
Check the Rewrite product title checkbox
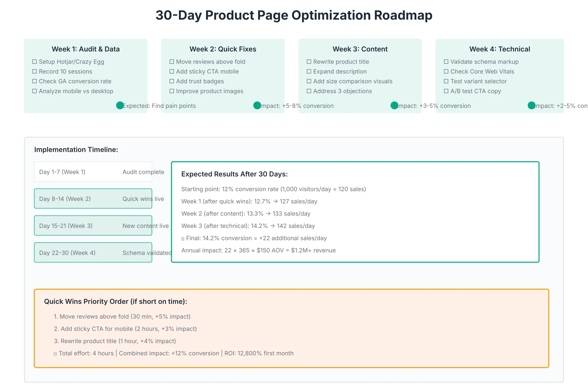click(309, 62)
